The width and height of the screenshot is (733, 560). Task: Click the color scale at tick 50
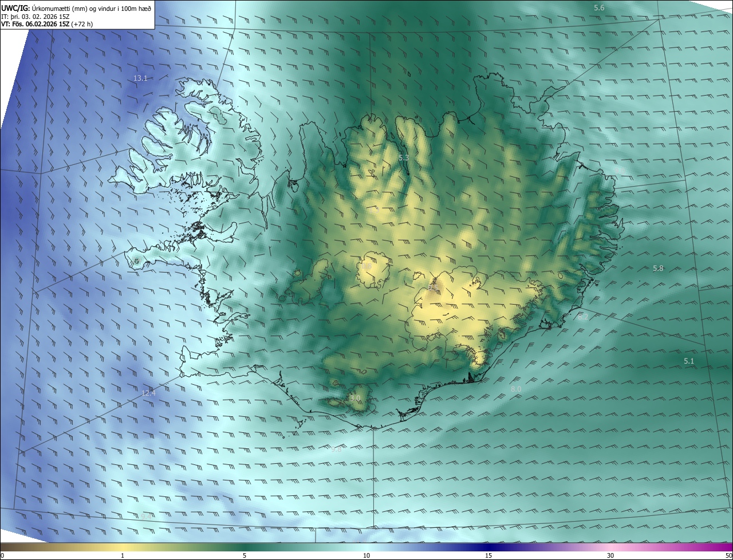point(728,556)
